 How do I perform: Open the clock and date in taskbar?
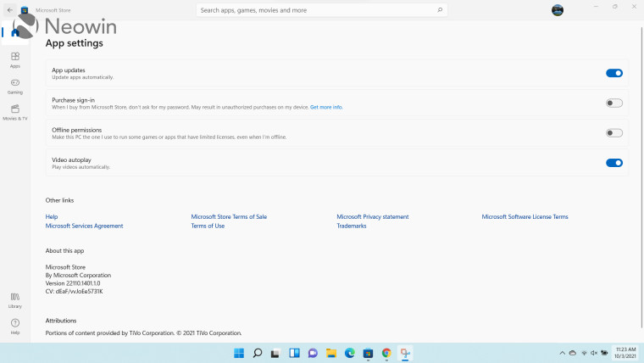(625, 353)
